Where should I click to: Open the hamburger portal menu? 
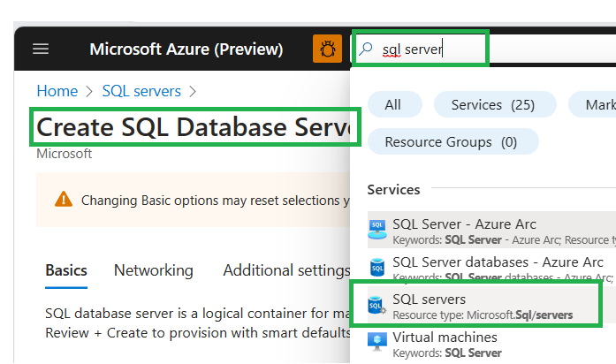41,49
